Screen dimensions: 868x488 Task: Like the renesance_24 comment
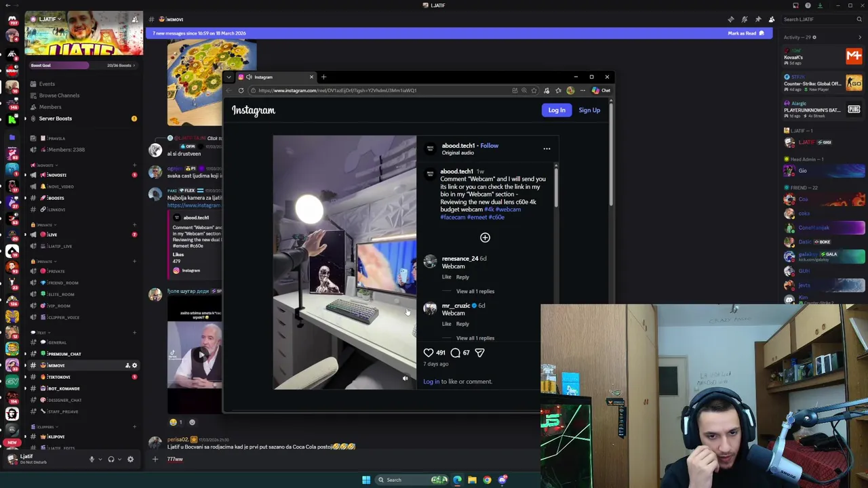coord(446,277)
